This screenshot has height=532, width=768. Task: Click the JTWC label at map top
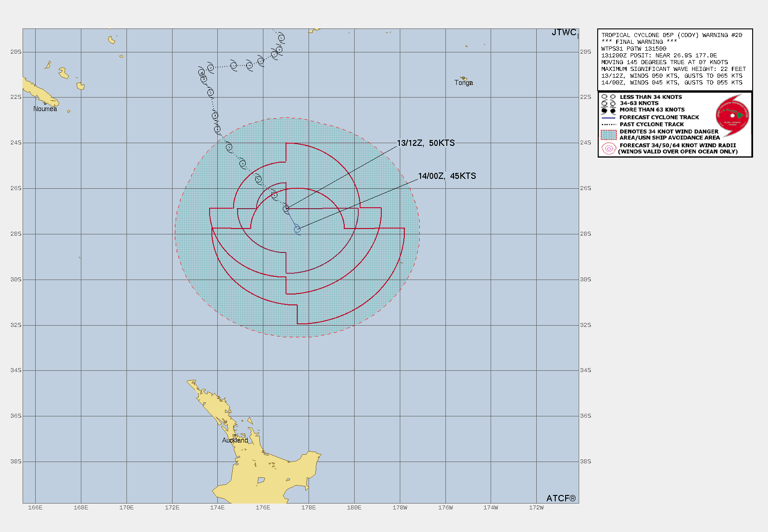(563, 32)
